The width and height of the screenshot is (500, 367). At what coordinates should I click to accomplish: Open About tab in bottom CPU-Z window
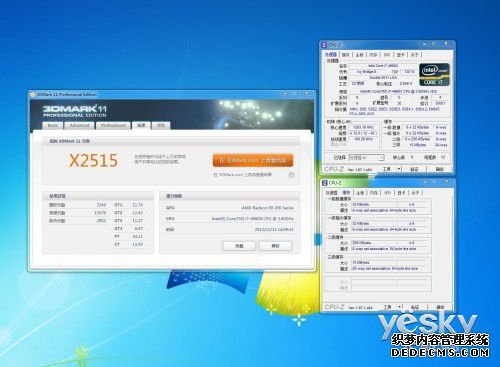[415, 193]
